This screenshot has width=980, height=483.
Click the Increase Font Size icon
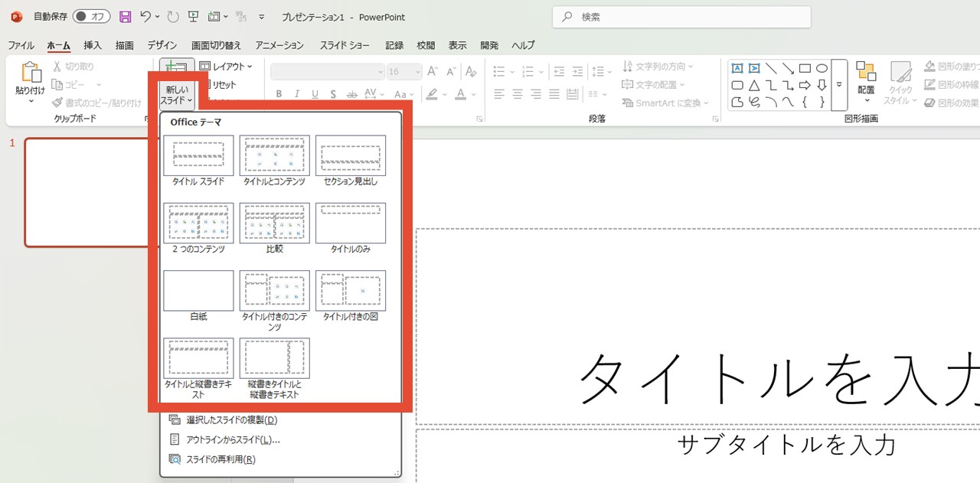(433, 71)
